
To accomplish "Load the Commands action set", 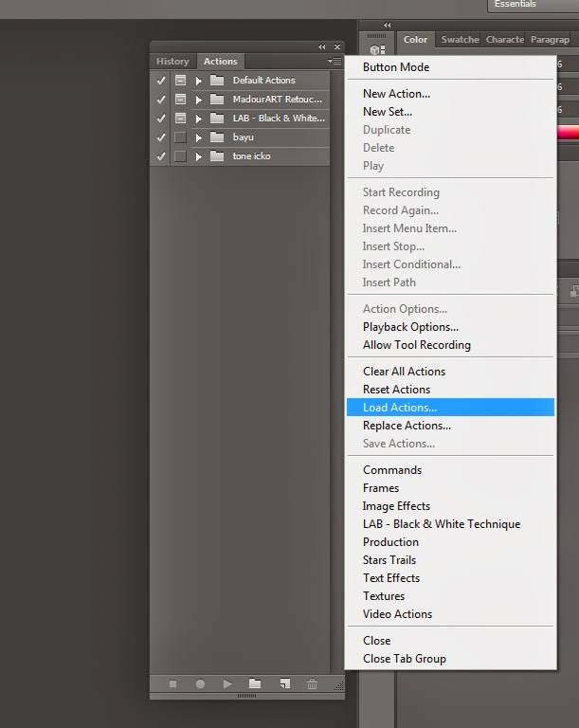I will (x=450, y=470).
